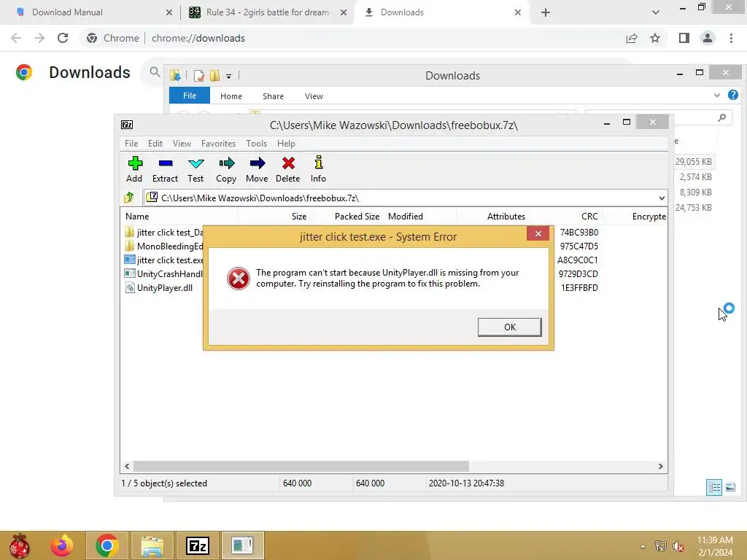Click the Downloads page search icon

(x=155, y=72)
